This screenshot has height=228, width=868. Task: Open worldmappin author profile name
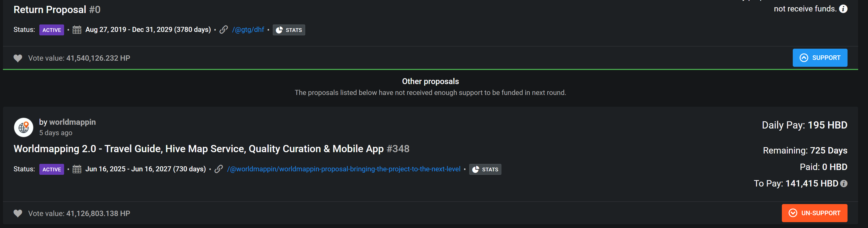point(73,122)
